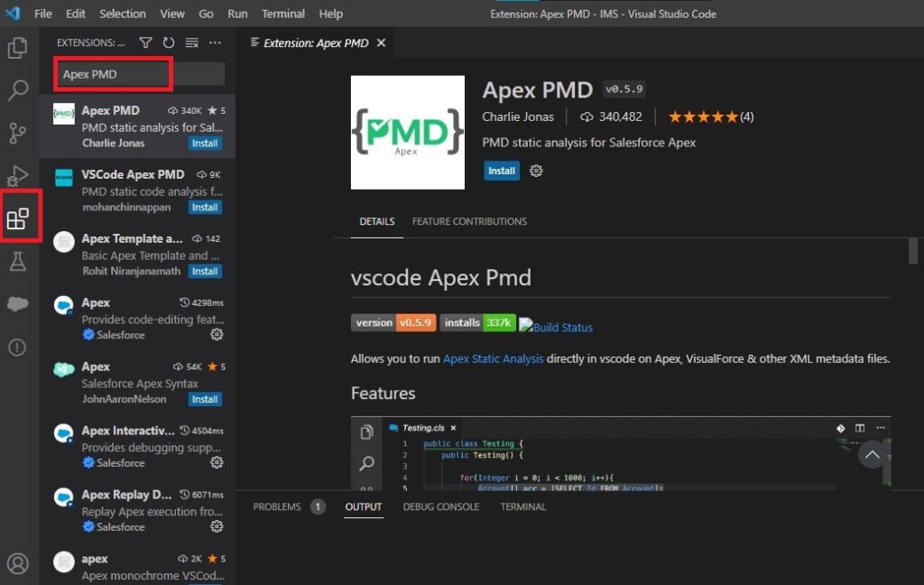Viewport: 924px width, 585px height.
Task: Open the Testing (beaker) view
Action: pos(19,260)
